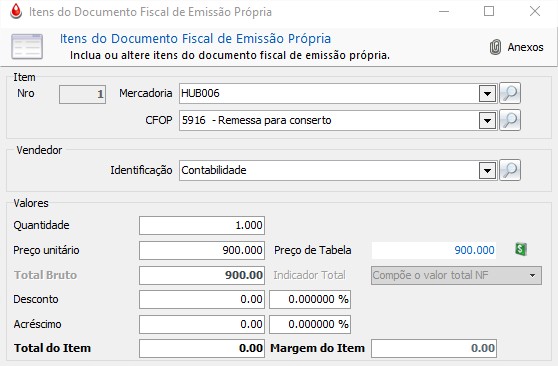Expand the Mercadoria dropdown arrow
Viewport: 558px width, 366px height.
pyautogui.click(x=487, y=94)
